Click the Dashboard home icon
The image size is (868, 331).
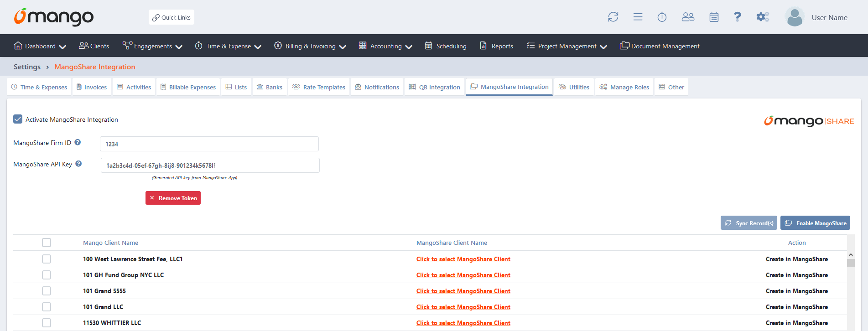[18, 46]
